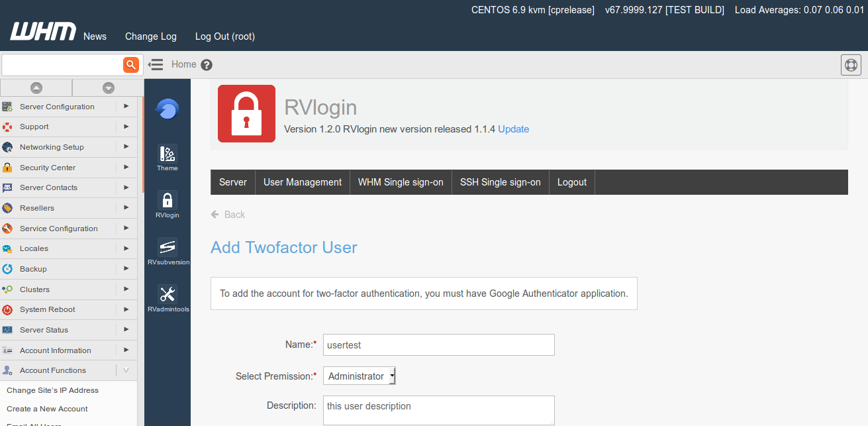
Task: Expand the Service Configuration arrow
Action: [x=126, y=228]
